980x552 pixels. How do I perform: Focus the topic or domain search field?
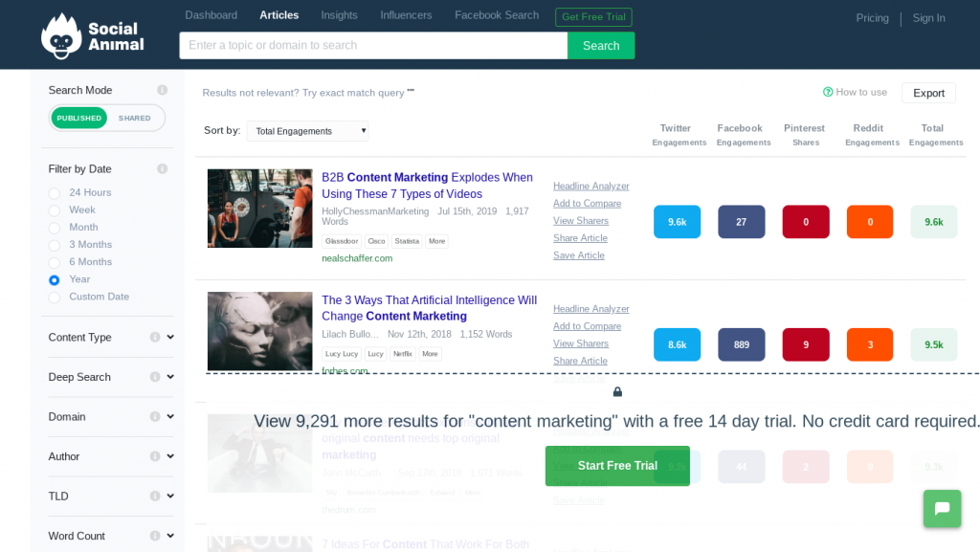(374, 46)
